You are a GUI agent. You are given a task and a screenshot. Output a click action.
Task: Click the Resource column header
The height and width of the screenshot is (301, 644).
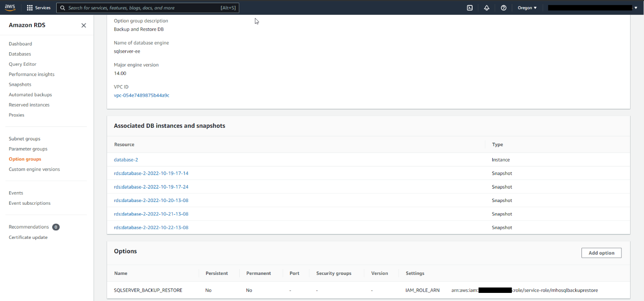124,144
